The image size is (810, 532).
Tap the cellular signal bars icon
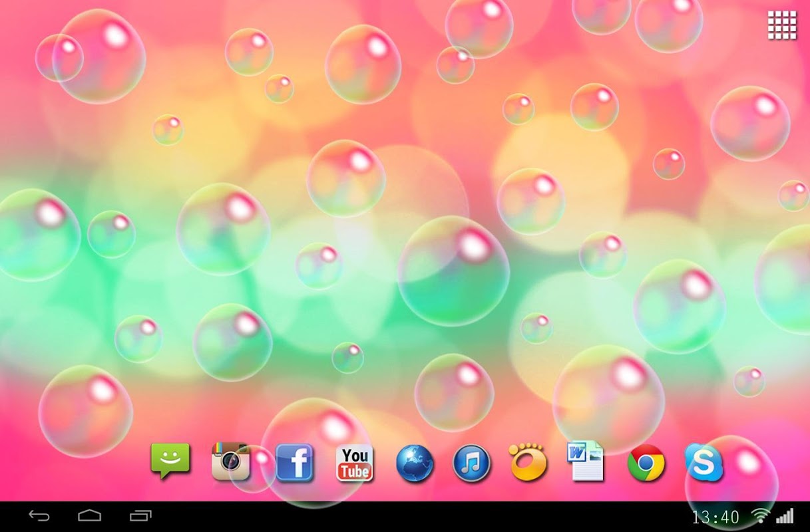pyautogui.click(x=785, y=516)
